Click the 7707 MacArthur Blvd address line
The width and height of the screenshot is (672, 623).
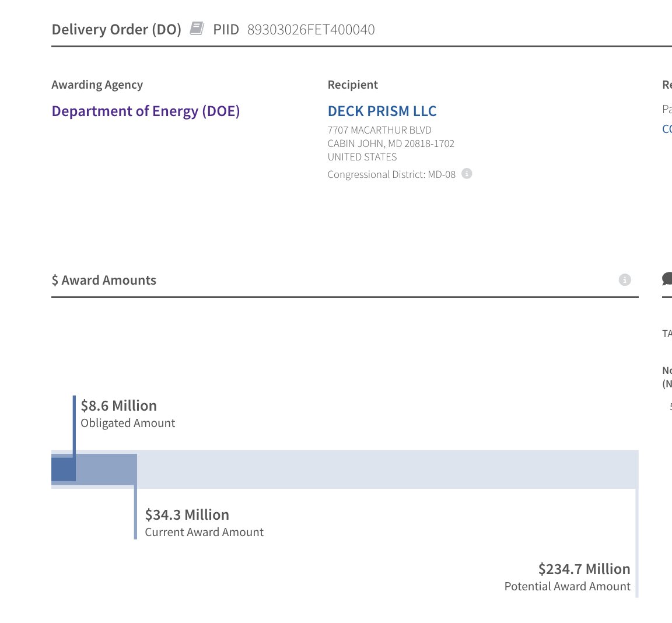380,130
